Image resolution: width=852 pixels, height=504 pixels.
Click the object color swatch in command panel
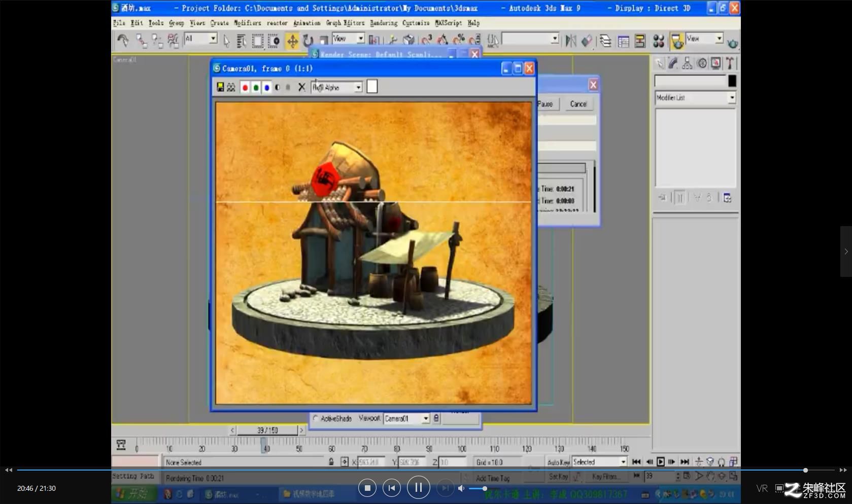(x=732, y=81)
